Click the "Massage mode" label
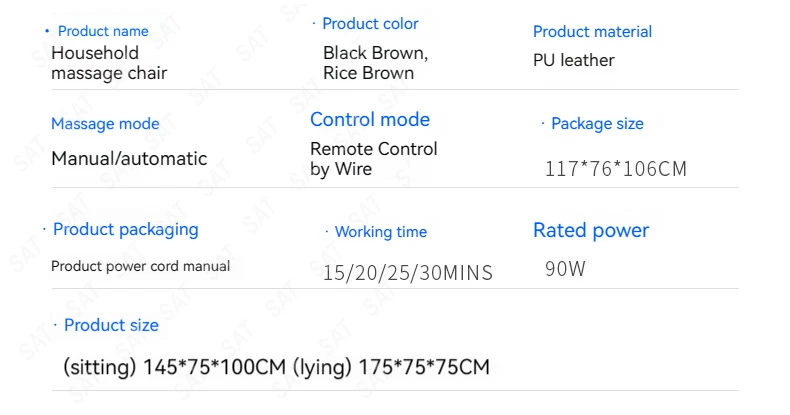Screen dimensions: 790x415 [105, 124]
